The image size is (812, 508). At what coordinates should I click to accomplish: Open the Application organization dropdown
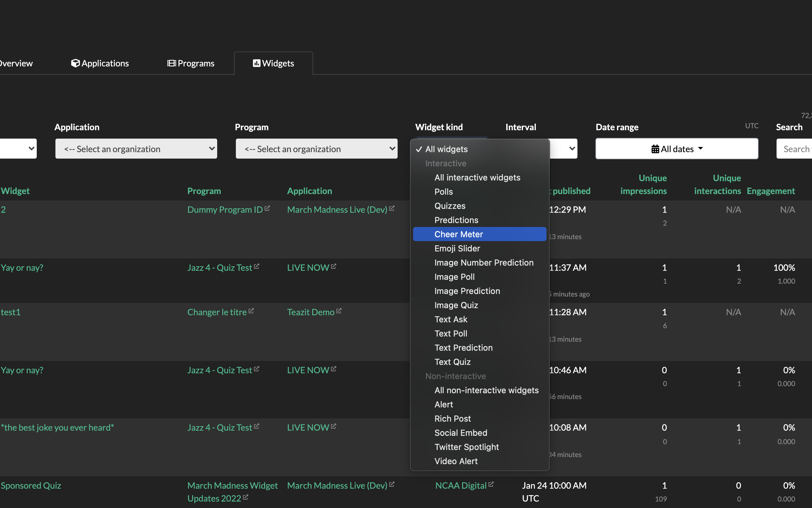point(136,149)
